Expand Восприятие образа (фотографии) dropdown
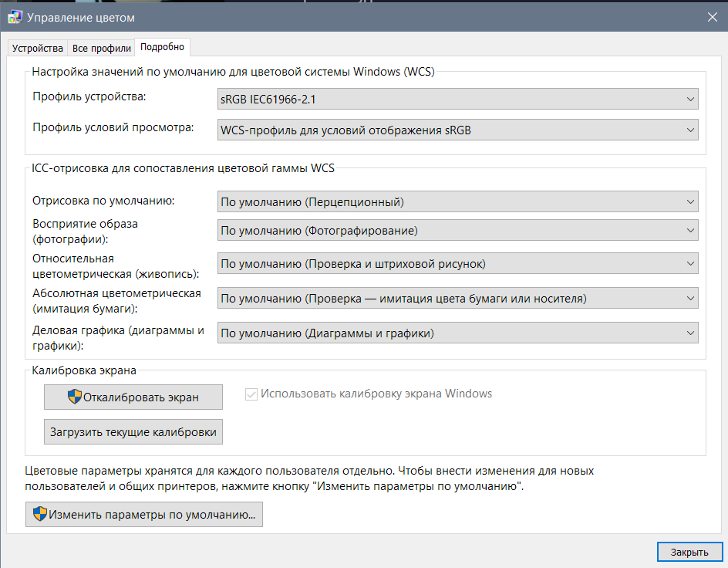The height and width of the screenshot is (568, 728). click(x=458, y=231)
